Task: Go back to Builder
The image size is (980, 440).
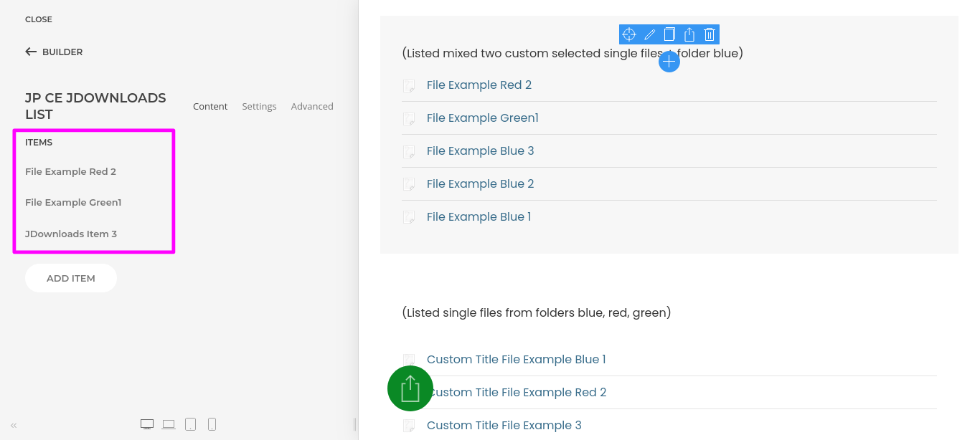Action: coord(54,52)
